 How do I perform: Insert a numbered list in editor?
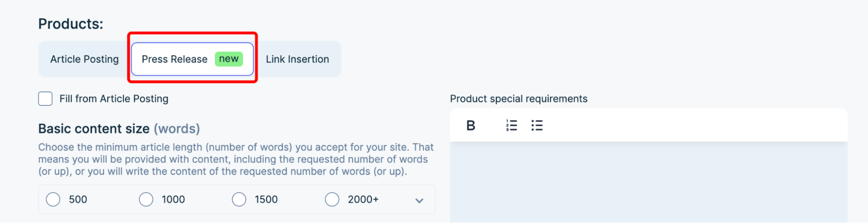[x=512, y=125]
